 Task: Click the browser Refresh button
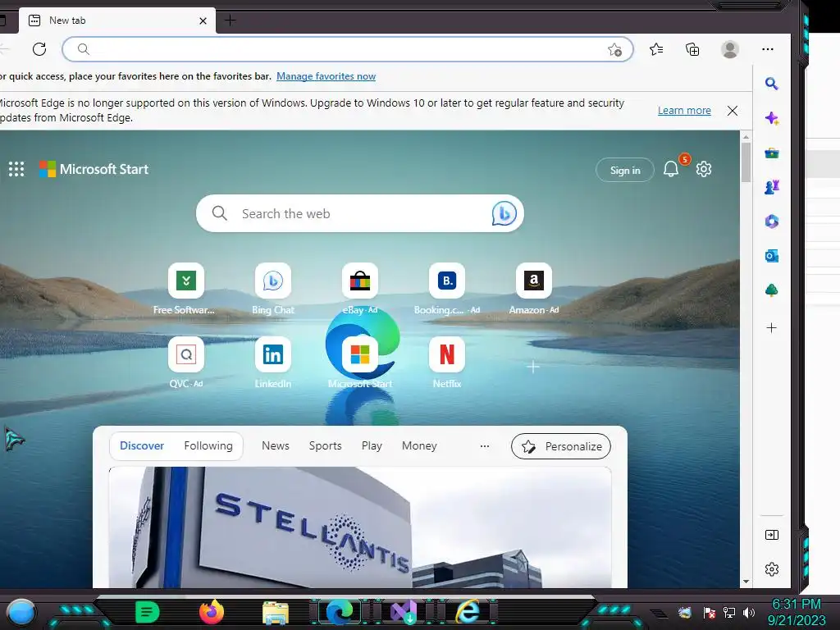click(39, 49)
